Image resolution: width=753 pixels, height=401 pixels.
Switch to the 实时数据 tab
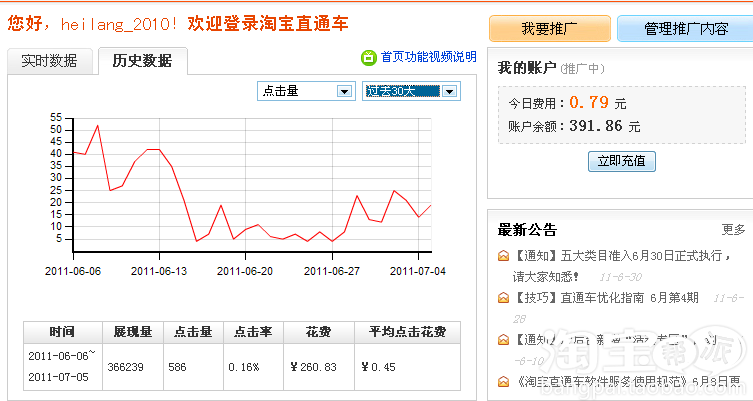[x=49, y=61]
